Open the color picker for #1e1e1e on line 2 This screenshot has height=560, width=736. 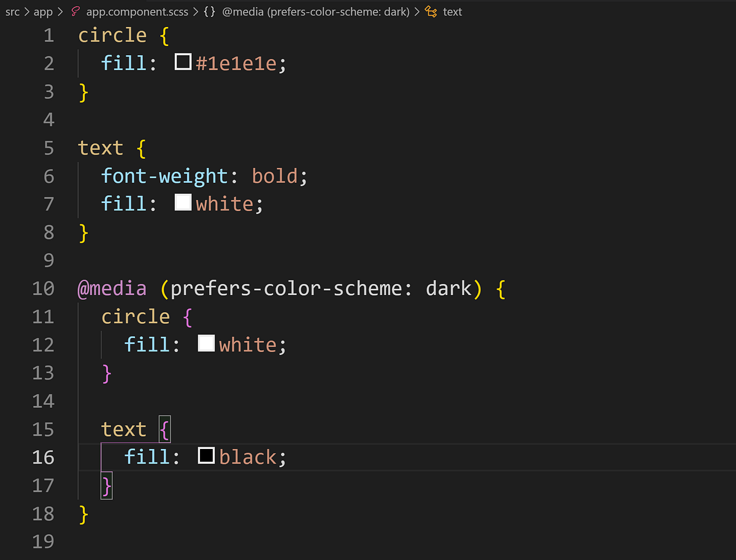tap(182, 61)
